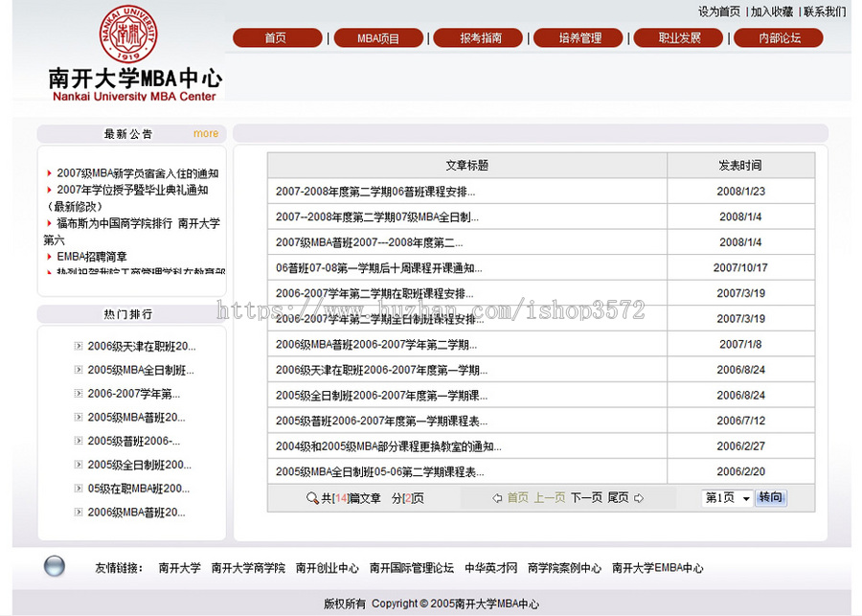
Task: Click the arrow icon beside 05级在职MBA班 item
Action: point(79,489)
